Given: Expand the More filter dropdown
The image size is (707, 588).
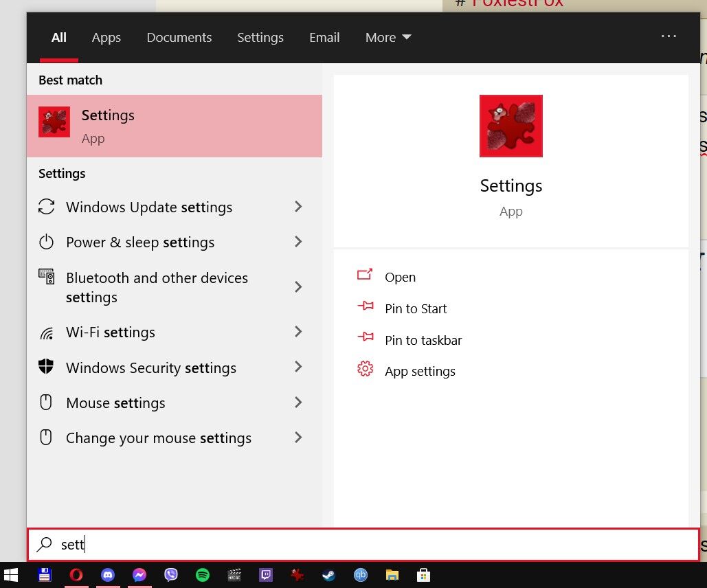Looking at the screenshot, I should pyautogui.click(x=388, y=37).
